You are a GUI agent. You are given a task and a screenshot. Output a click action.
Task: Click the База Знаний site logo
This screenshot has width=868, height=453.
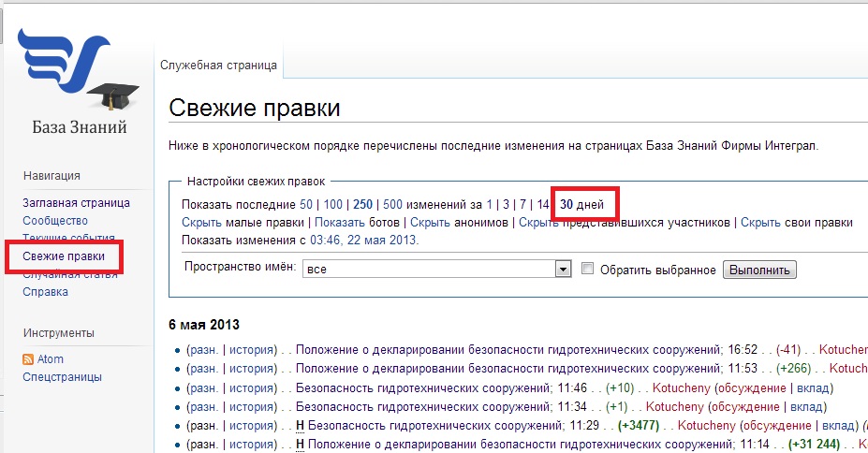pyautogui.click(x=77, y=80)
